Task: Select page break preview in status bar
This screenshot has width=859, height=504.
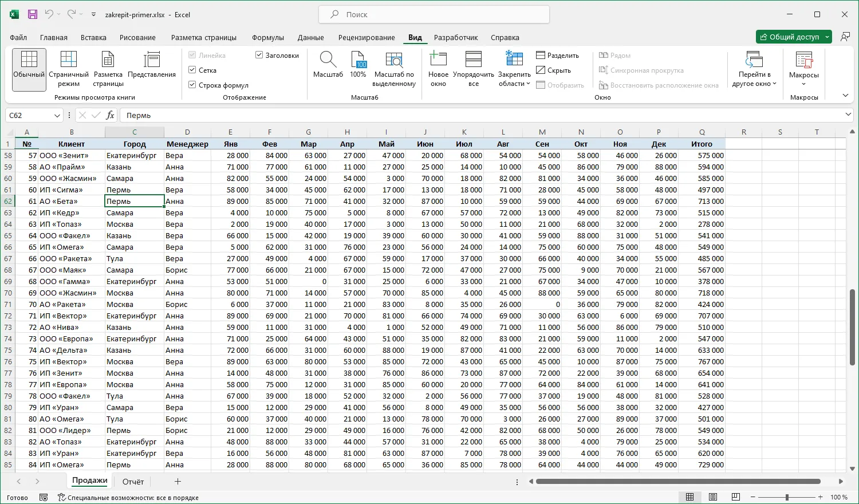Action: [736, 497]
